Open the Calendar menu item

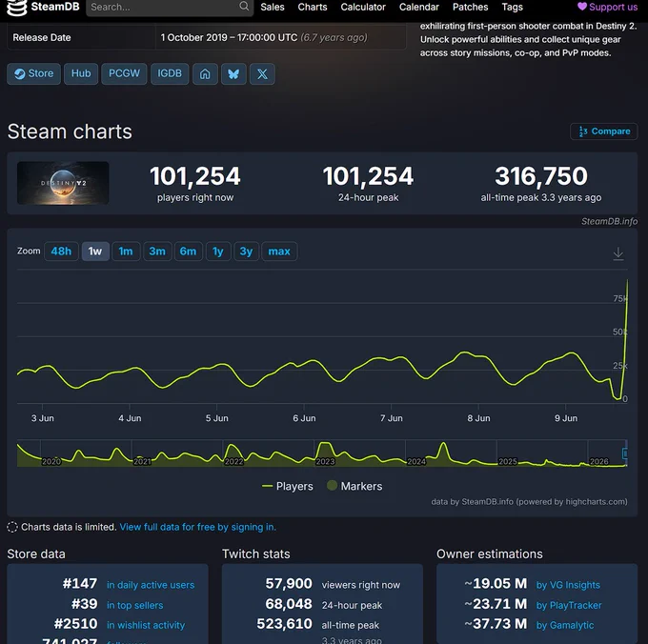[419, 7]
